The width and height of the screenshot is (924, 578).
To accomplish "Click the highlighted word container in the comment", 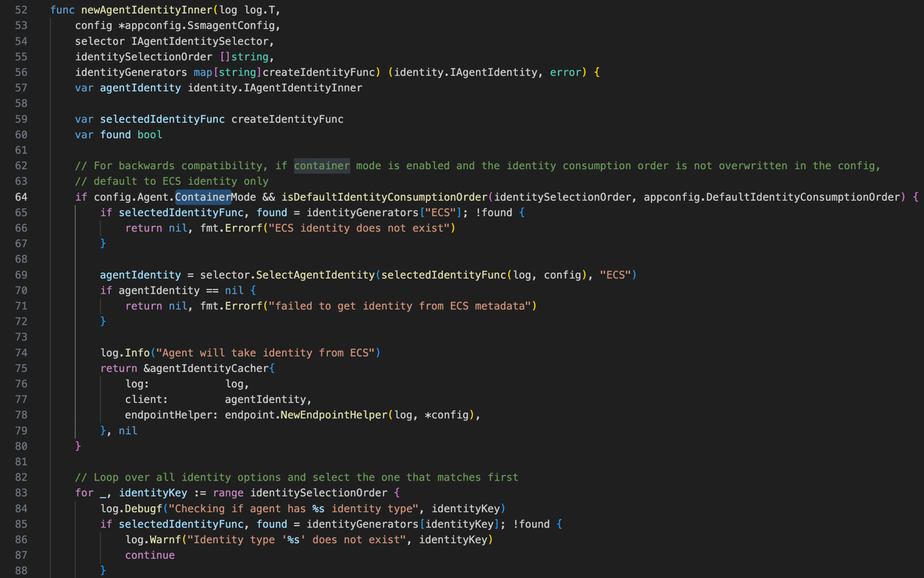I will pos(322,165).
